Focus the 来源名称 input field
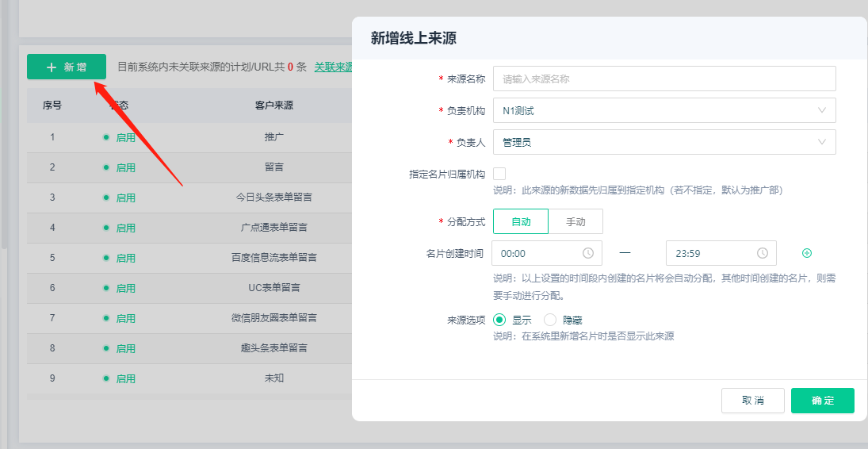The height and width of the screenshot is (449, 868). click(x=663, y=79)
